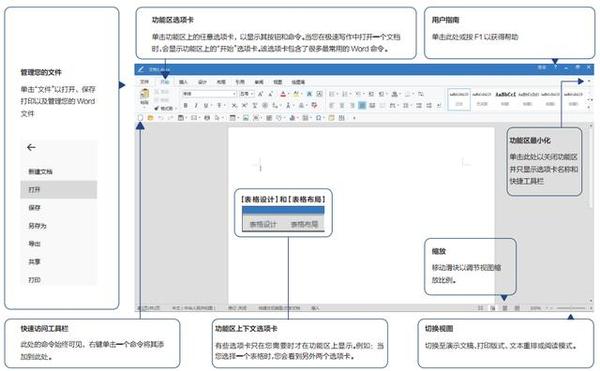
Task: Choose 另存为 in the file menu
Action: click(59, 226)
